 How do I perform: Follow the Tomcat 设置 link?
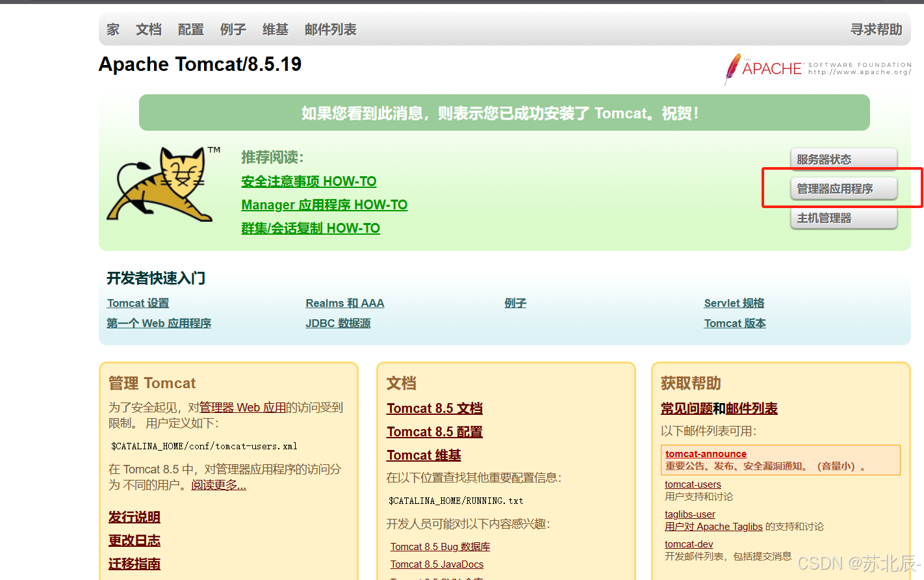click(138, 303)
